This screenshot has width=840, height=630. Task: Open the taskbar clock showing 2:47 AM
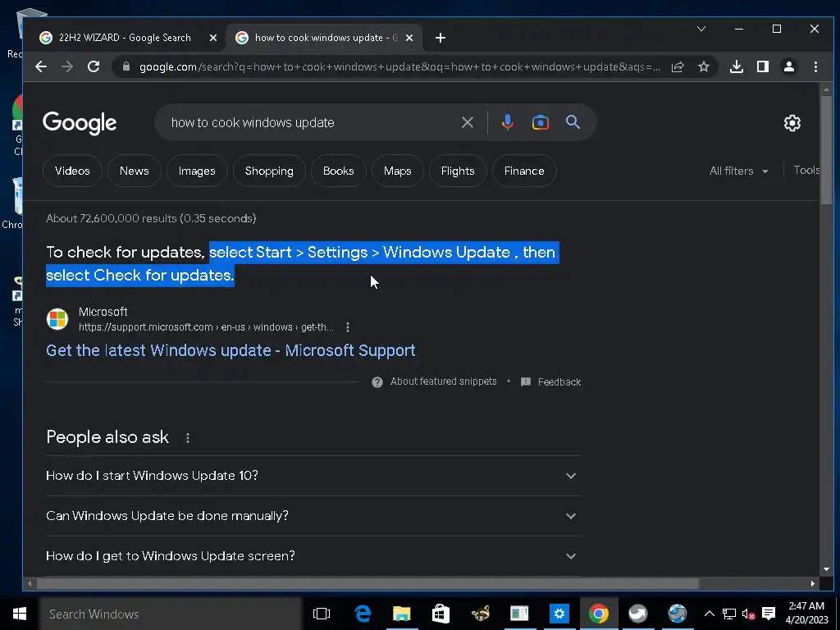coord(806,614)
